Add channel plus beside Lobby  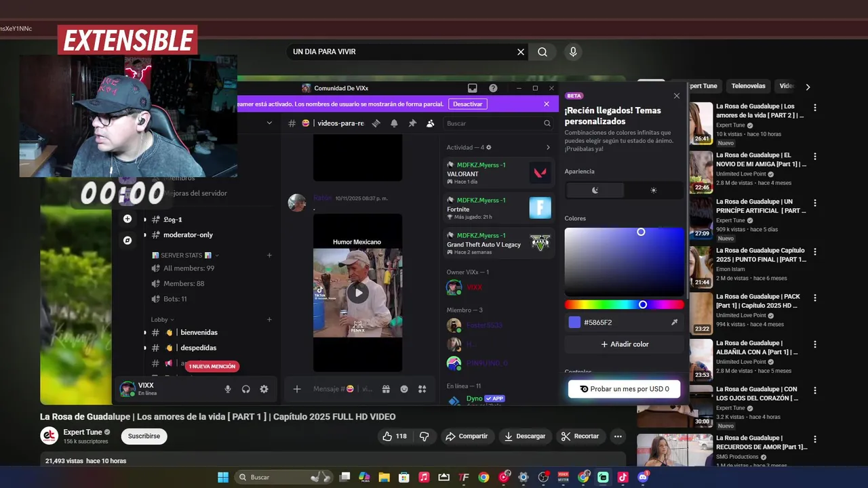coord(269,319)
